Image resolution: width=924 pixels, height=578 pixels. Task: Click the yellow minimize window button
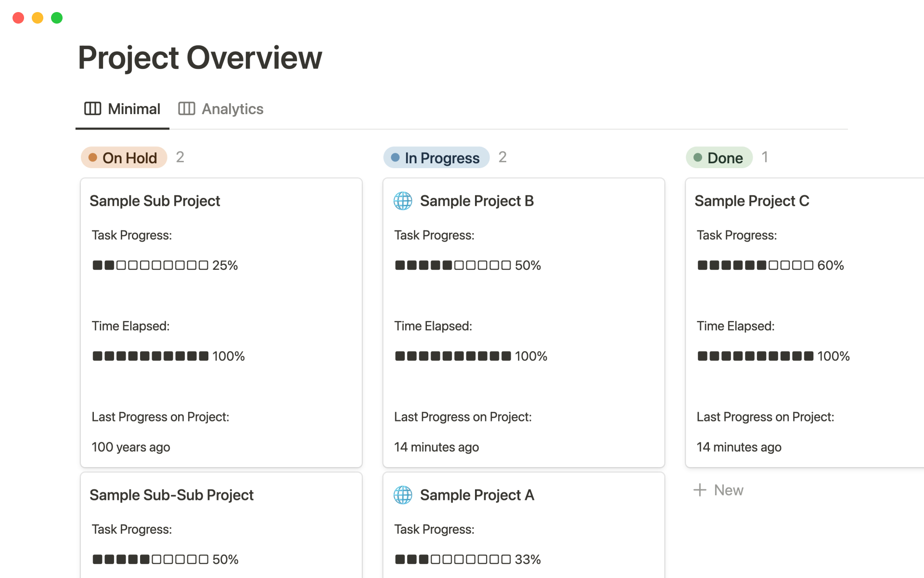coord(38,18)
